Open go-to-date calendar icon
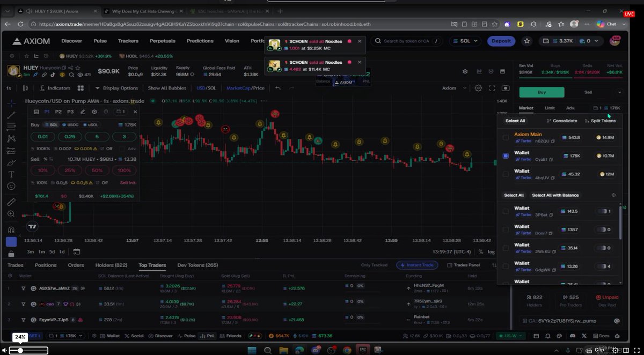The height and width of the screenshot is (355, 644). (77, 252)
